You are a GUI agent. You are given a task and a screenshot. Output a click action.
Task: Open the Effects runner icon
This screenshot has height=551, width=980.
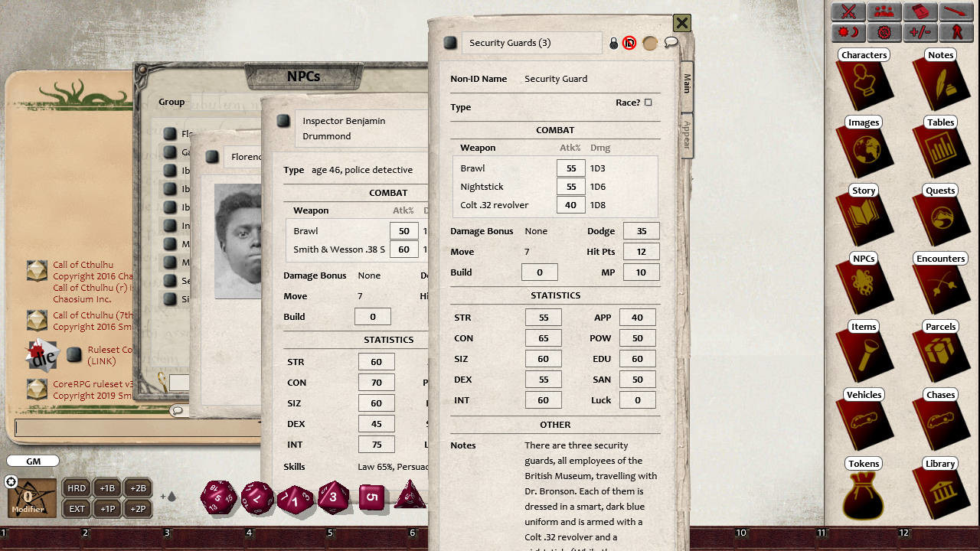955,32
